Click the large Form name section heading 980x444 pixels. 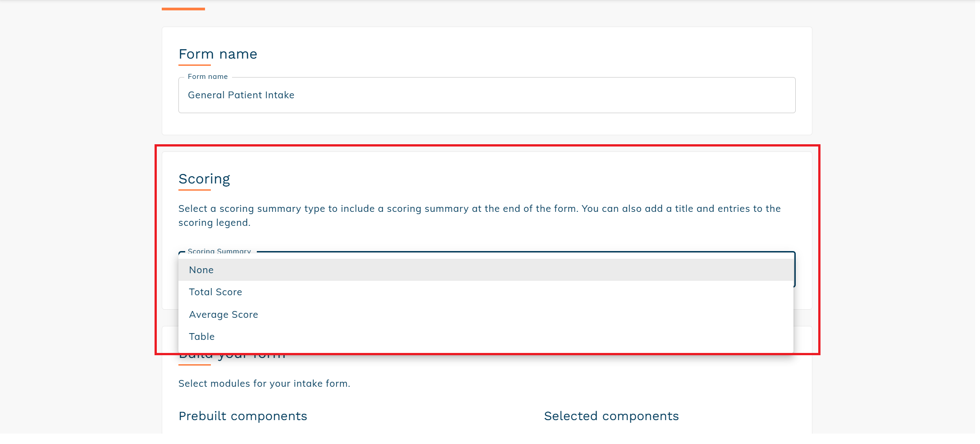tap(218, 54)
